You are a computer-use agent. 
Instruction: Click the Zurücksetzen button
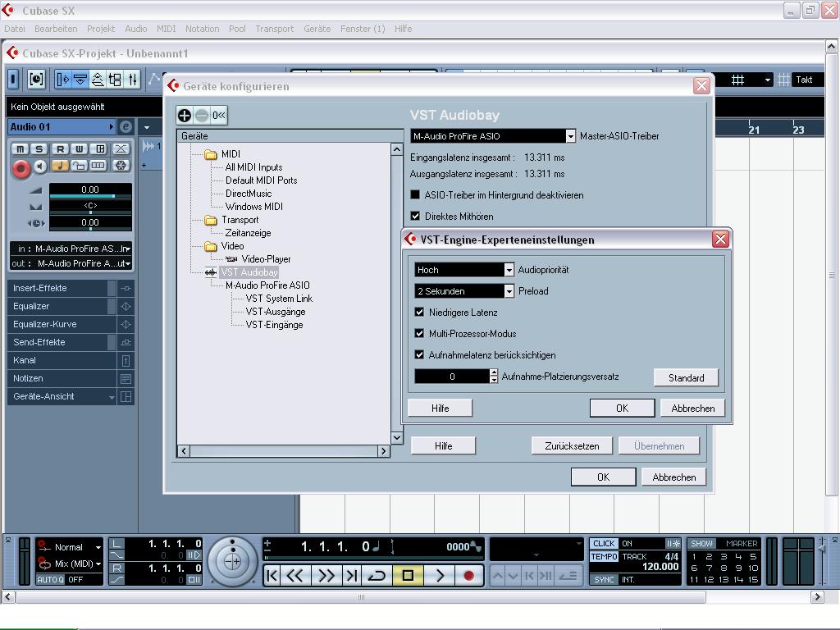572,445
